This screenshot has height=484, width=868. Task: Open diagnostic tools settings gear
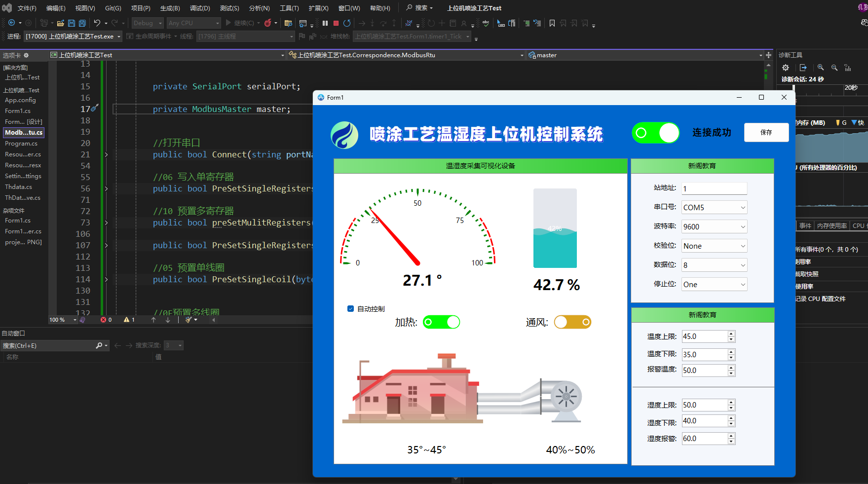pyautogui.click(x=786, y=68)
